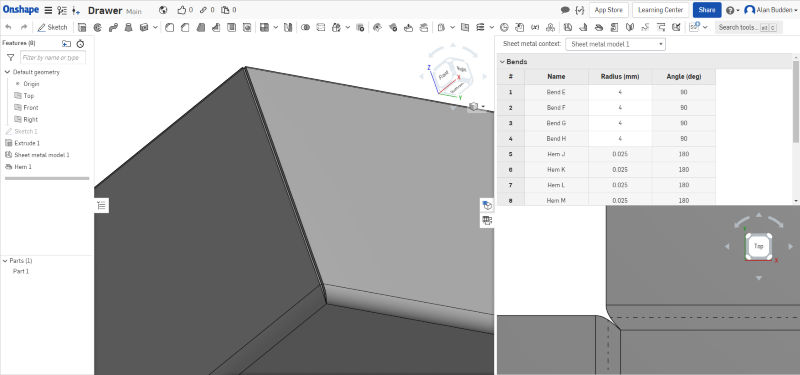Viewport: 800px width, 375px height.
Task: Open the custom features braces icon
Action: (x=579, y=10)
